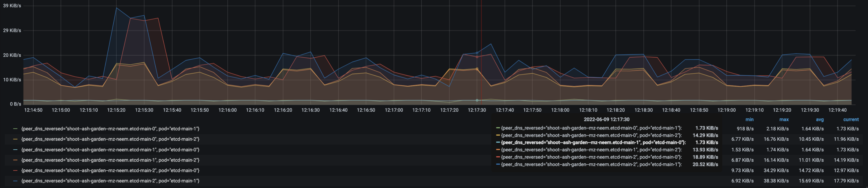Click the 12:16:00 label on time axis
The width and height of the screenshot is (868, 188).
pyautogui.click(x=227, y=110)
